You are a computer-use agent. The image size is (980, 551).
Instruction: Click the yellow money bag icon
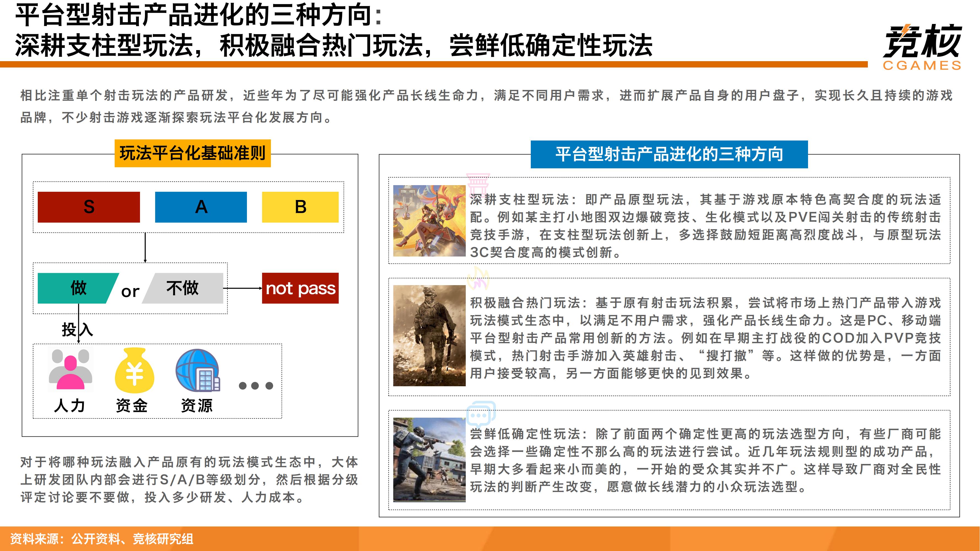(x=134, y=370)
